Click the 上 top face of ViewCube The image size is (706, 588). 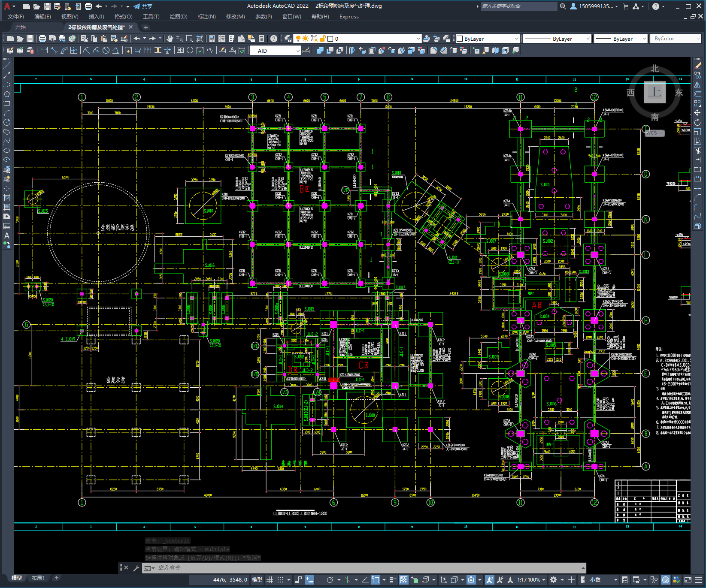point(655,92)
